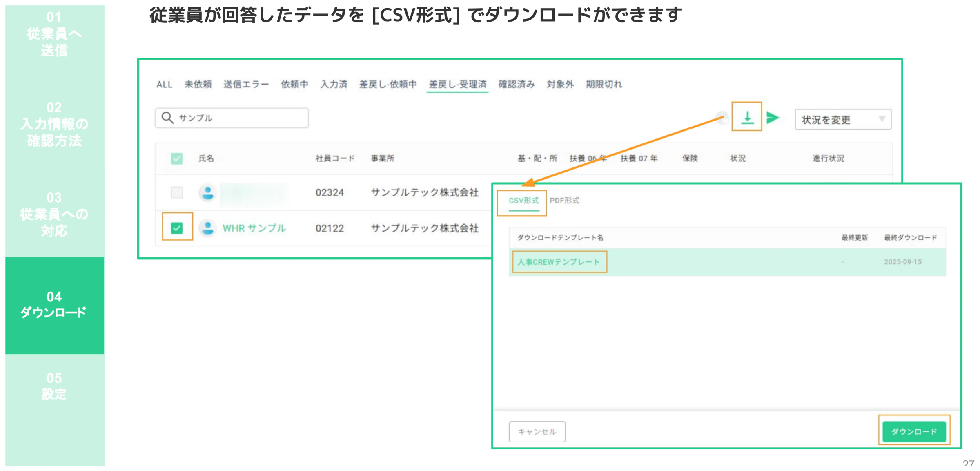This screenshot has height=471, width=980.
Task: Select the 未依頼 tab
Action: pos(198,84)
